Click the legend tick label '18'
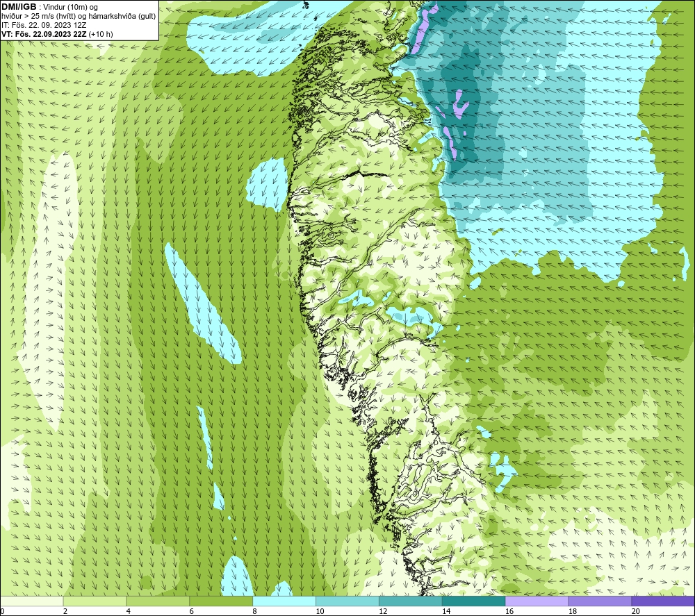 (572, 611)
